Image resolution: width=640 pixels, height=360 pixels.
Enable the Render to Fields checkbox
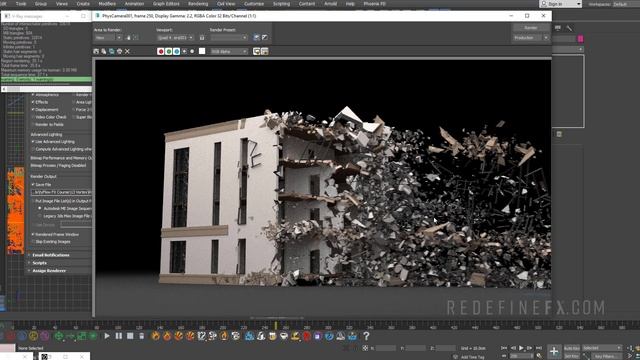pyautogui.click(x=33, y=124)
